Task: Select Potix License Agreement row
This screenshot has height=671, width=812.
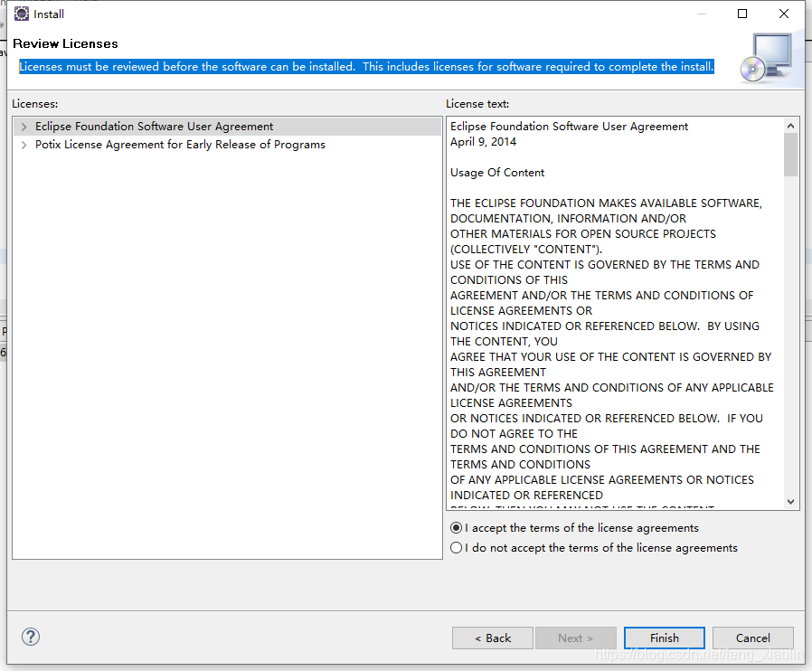Action: click(x=227, y=145)
